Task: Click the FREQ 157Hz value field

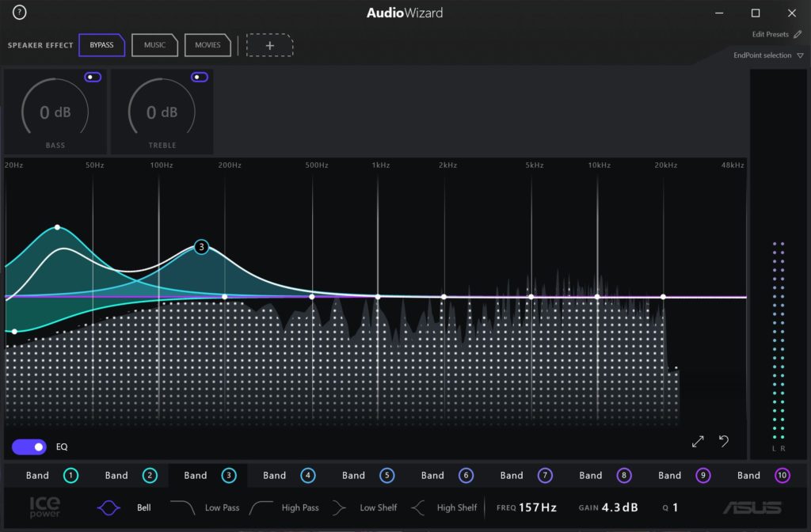Action: click(x=539, y=507)
